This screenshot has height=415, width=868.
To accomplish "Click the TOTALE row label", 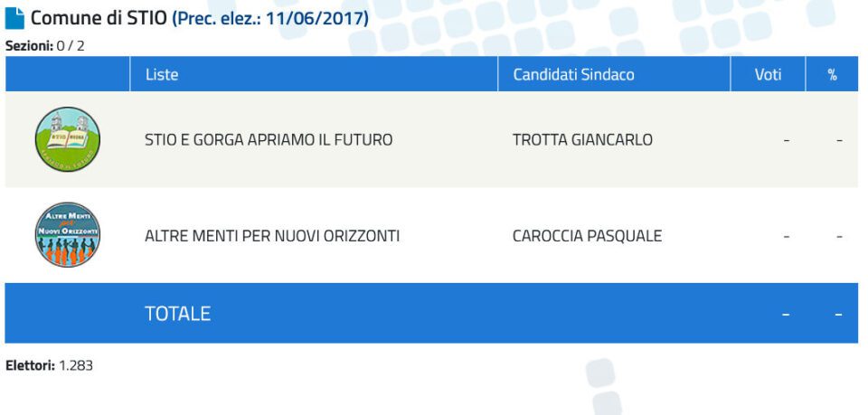I will coord(178,314).
